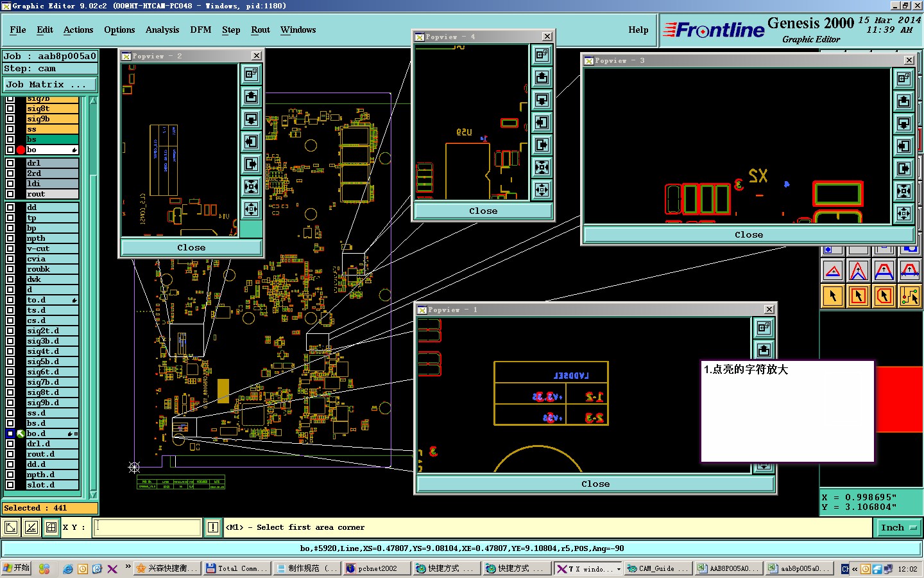The image size is (924, 578).
Task: Choose the polygon area selection tool
Action: pos(884,296)
